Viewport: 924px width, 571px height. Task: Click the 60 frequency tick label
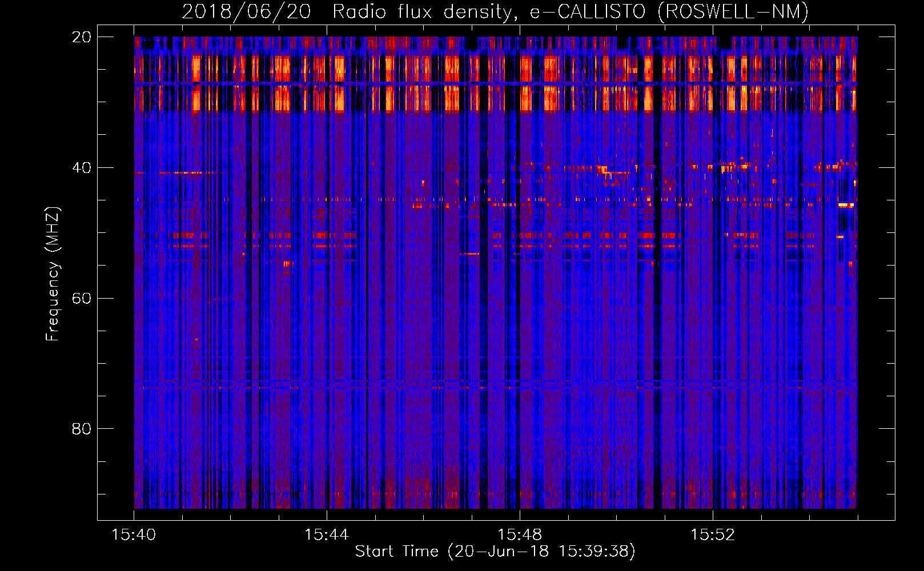coord(82,299)
